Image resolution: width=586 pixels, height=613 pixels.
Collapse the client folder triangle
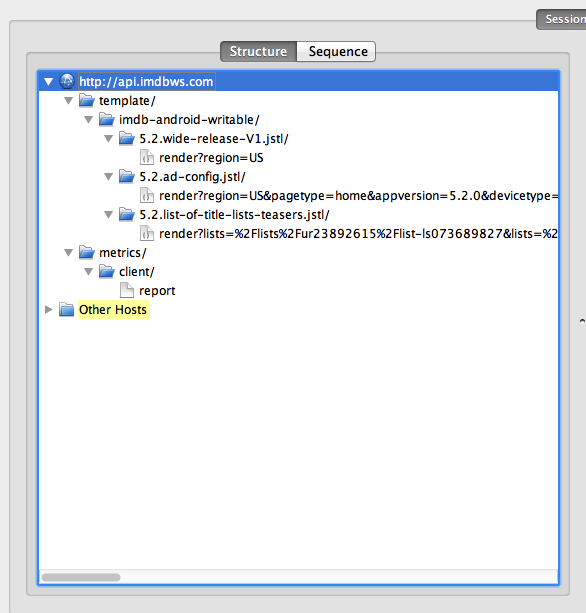click(x=88, y=272)
